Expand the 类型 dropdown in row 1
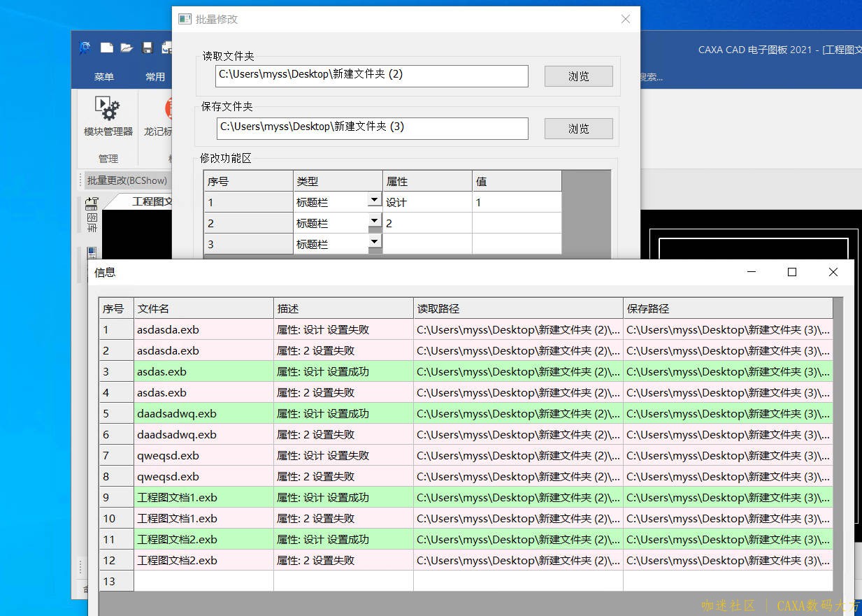862x616 pixels. click(374, 201)
